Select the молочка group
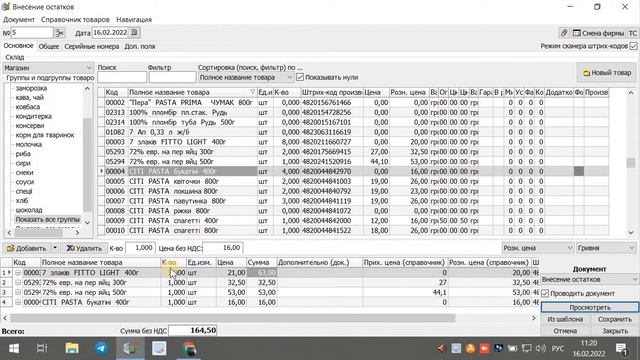 [29, 144]
